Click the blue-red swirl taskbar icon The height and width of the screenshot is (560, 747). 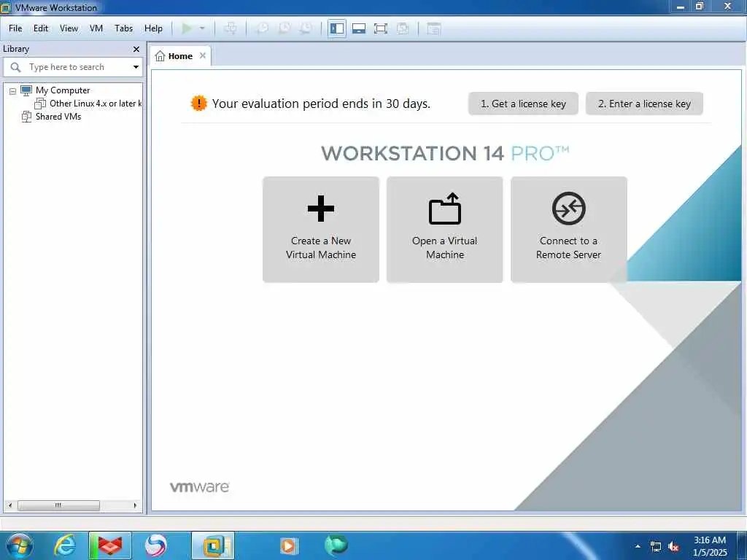[x=155, y=545]
